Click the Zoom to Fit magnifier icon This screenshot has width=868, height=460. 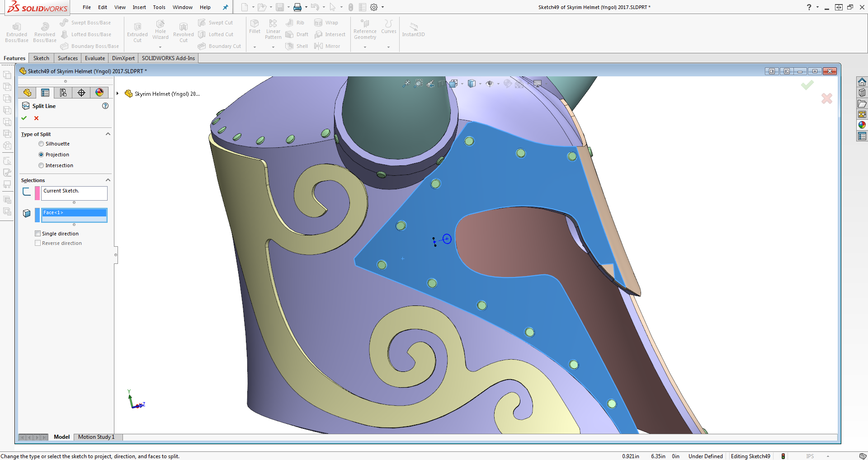[406, 83]
